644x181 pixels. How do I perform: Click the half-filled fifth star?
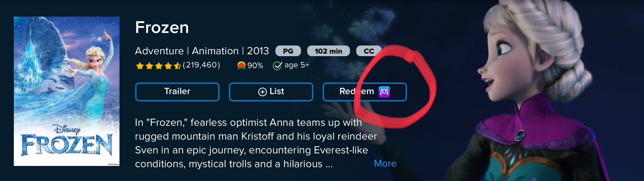point(177,66)
